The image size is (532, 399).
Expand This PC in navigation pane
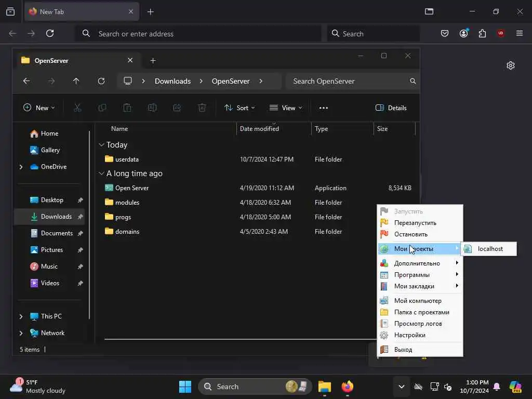click(x=21, y=316)
